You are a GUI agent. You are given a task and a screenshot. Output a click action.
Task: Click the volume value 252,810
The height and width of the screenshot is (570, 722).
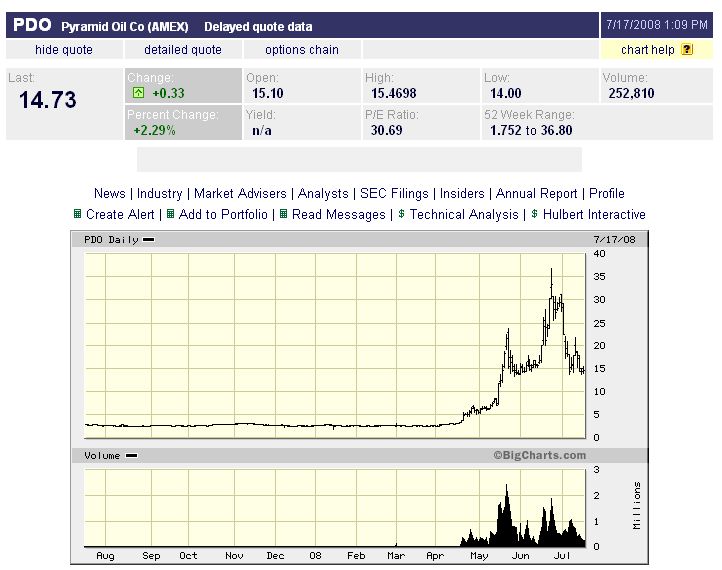[x=631, y=93]
